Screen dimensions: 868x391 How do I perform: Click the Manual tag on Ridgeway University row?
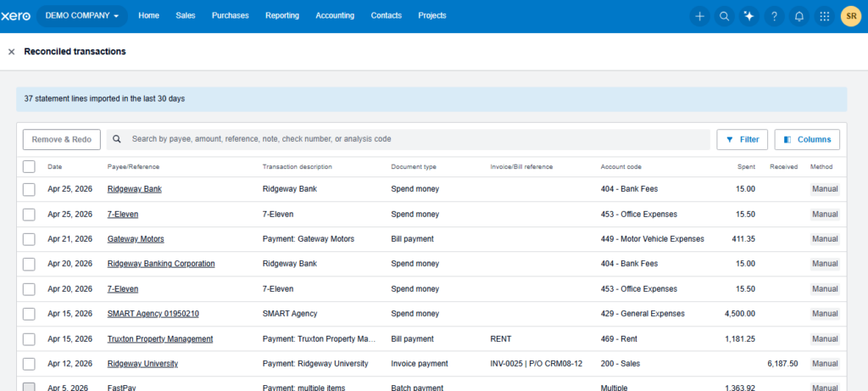point(825,363)
